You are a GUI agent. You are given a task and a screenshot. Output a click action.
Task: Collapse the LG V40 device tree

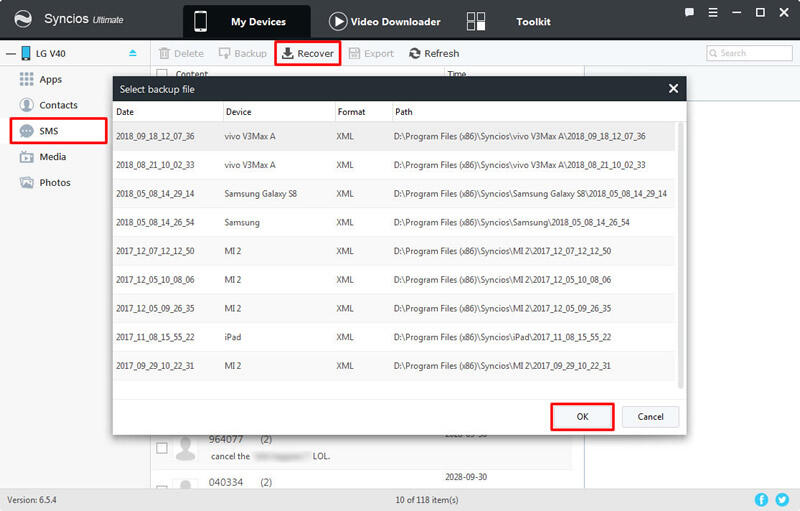pyautogui.click(x=10, y=53)
